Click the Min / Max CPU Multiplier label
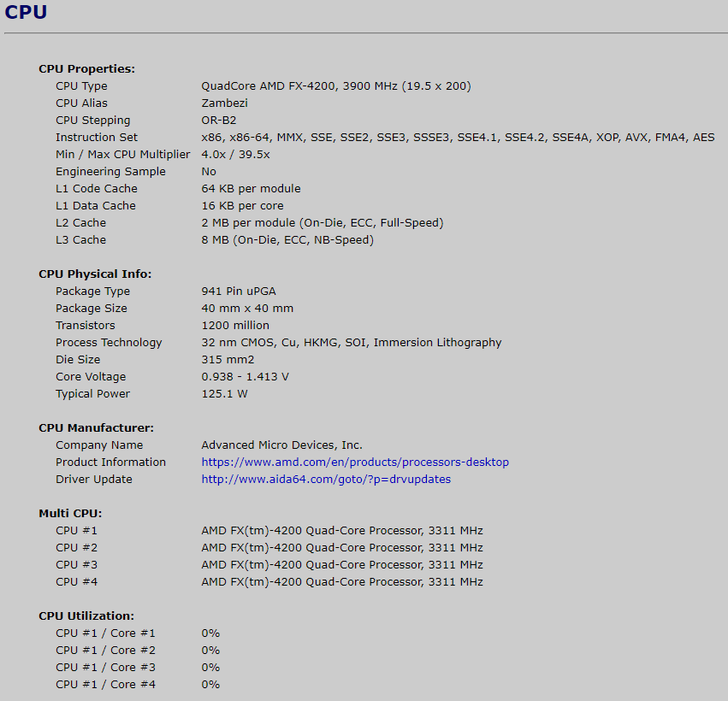The image size is (728, 701). 123,155
